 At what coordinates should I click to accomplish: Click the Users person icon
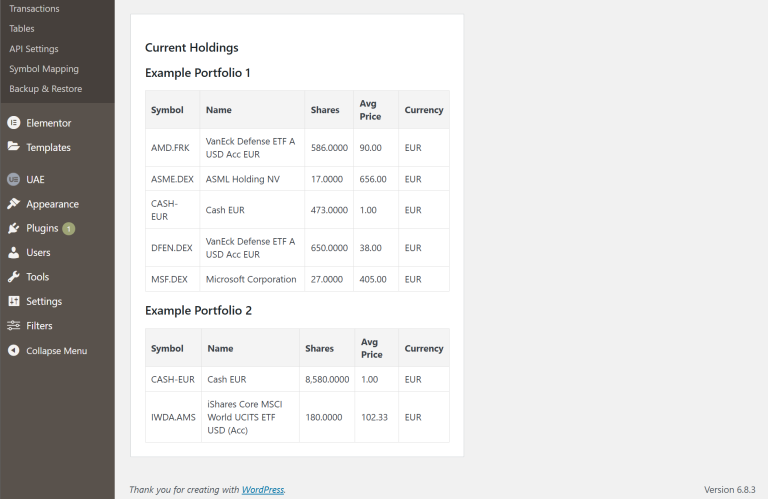(x=14, y=253)
